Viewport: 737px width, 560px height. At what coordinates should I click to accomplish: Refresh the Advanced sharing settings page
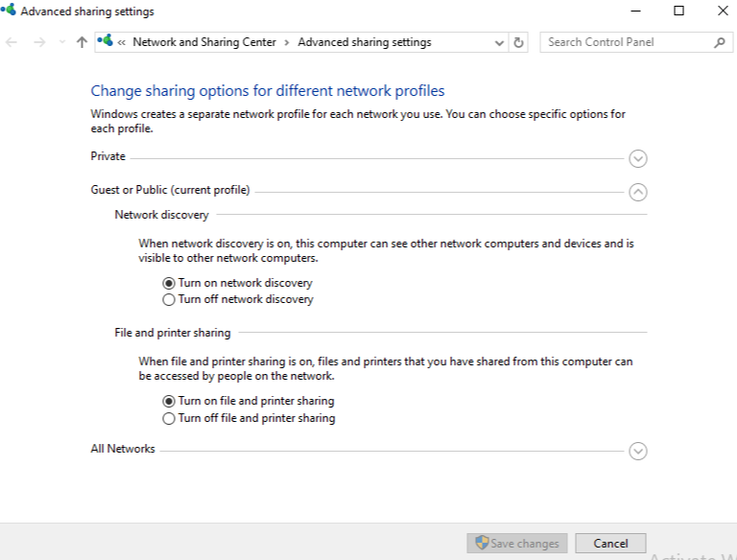click(x=518, y=42)
